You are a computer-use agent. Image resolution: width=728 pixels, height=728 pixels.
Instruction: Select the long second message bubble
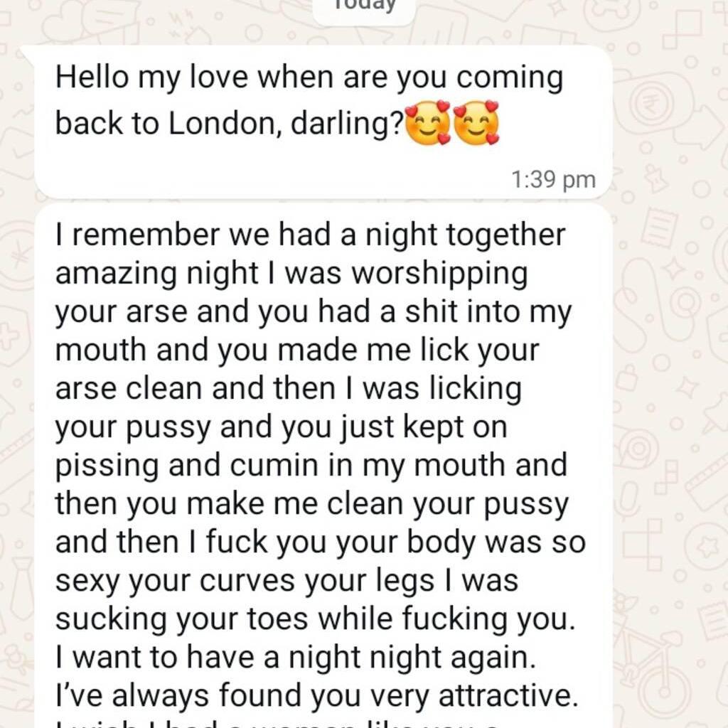(323, 466)
